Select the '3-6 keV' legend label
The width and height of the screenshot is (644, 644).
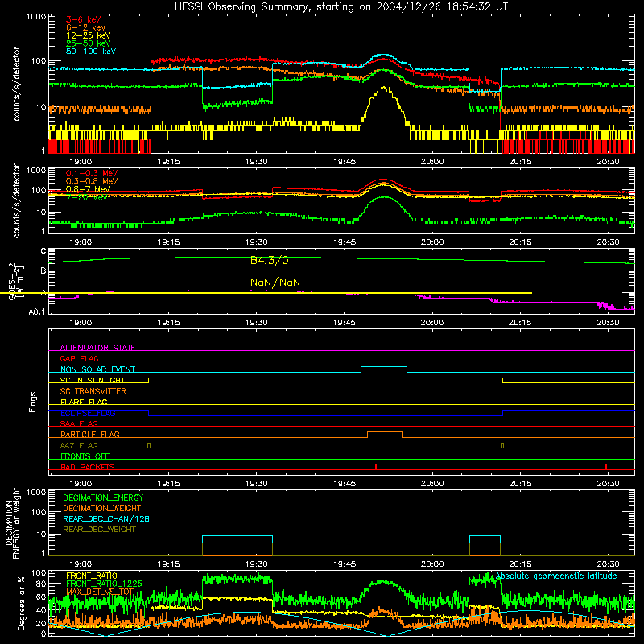pos(84,19)
